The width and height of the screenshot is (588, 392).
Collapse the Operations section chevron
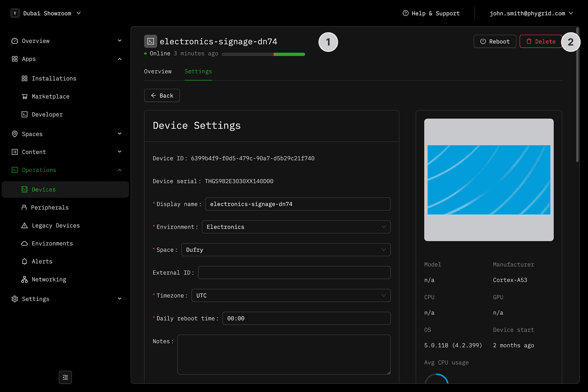pos(120,170)
